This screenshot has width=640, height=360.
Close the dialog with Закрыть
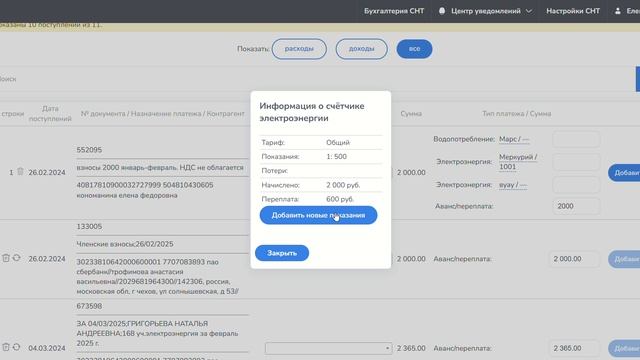pos(282,253)
